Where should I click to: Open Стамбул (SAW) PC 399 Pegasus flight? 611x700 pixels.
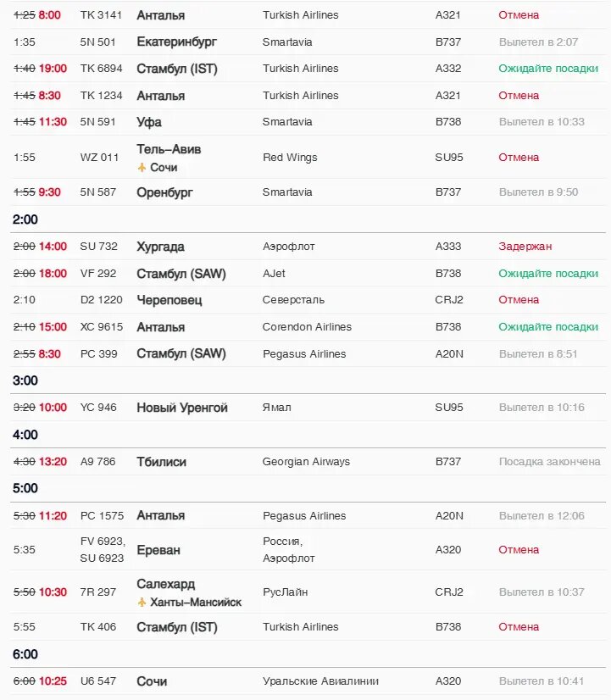click(x=308, y=354)
